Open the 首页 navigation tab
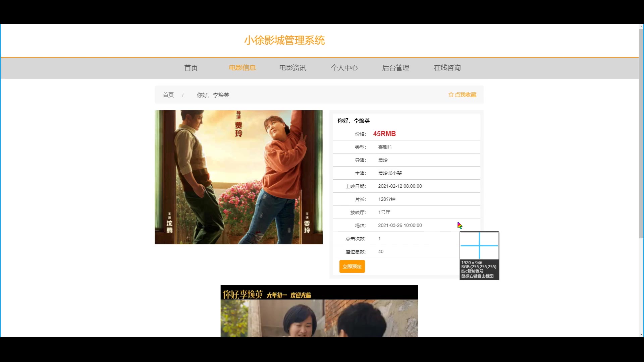 coord(191,68)
